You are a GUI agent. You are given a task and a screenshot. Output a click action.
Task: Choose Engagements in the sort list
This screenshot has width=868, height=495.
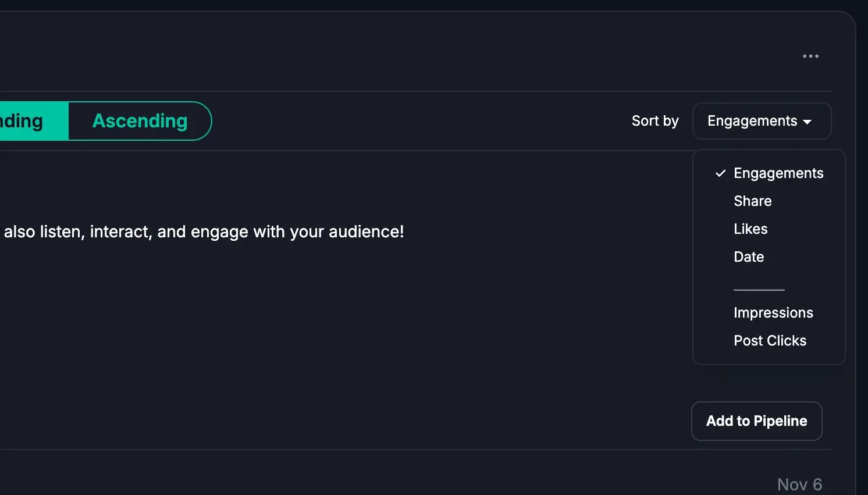(x=778, y=173)
